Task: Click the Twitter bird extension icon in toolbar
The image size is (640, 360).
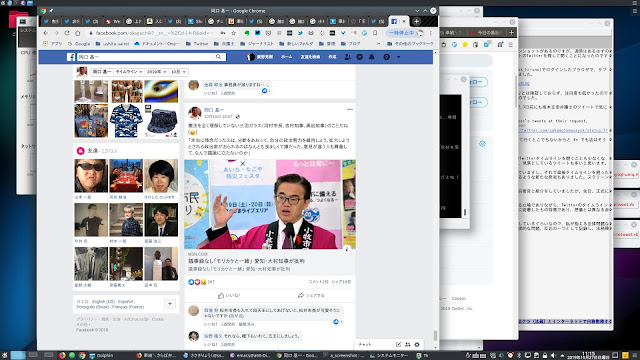Action: pos(300,33)
